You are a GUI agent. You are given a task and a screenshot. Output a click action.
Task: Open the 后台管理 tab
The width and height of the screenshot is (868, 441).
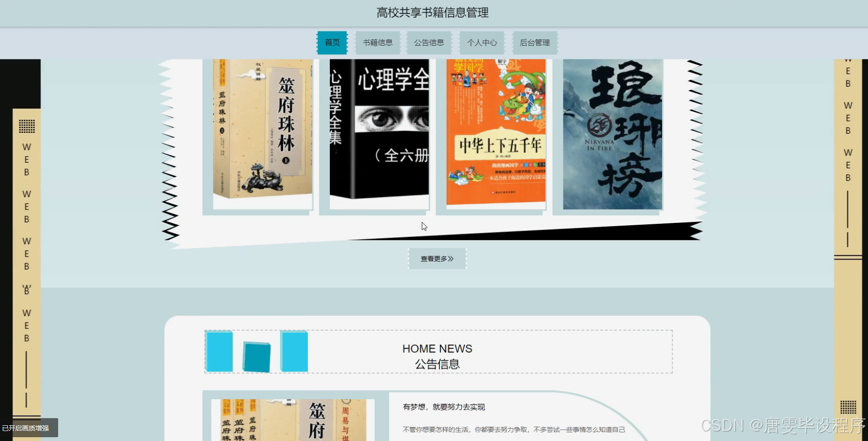535,43
